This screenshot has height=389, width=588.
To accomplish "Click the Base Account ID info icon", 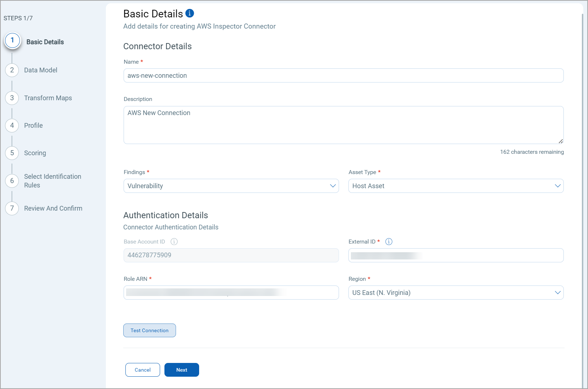I will (174, 242).
